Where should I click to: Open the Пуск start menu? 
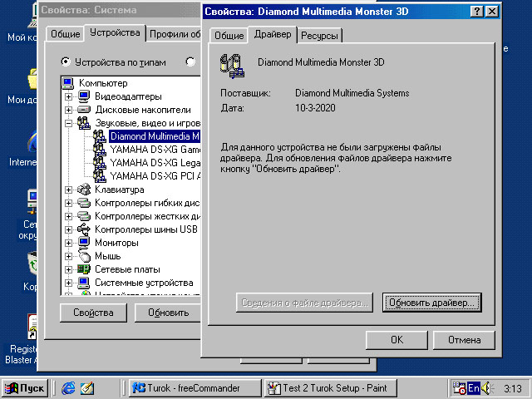(x=24, y=388)
